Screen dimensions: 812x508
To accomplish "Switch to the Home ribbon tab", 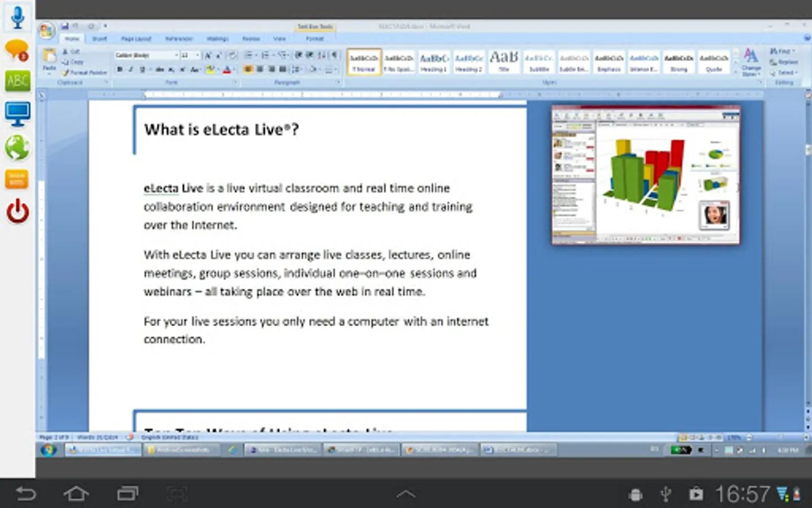I will 72,38.
